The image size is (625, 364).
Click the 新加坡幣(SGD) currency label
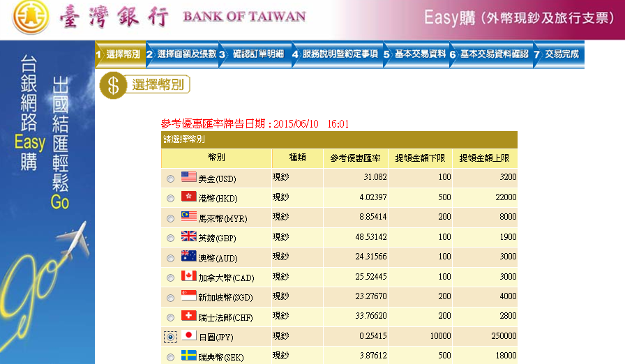point(225,298)
